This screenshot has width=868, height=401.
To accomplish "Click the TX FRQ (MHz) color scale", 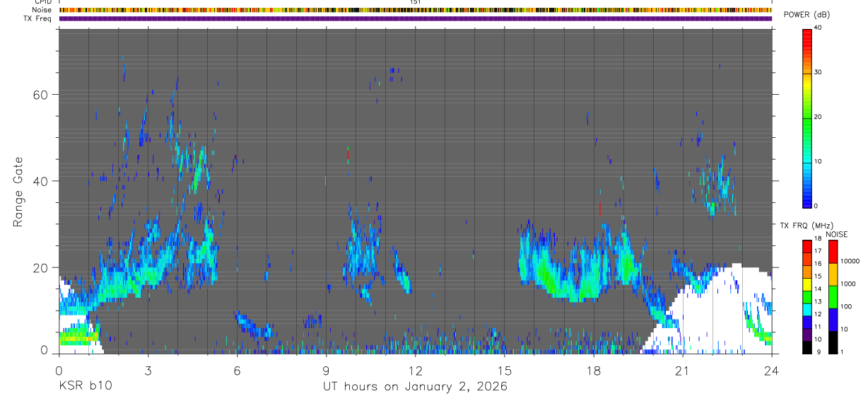I will click(x=807, y=297).
